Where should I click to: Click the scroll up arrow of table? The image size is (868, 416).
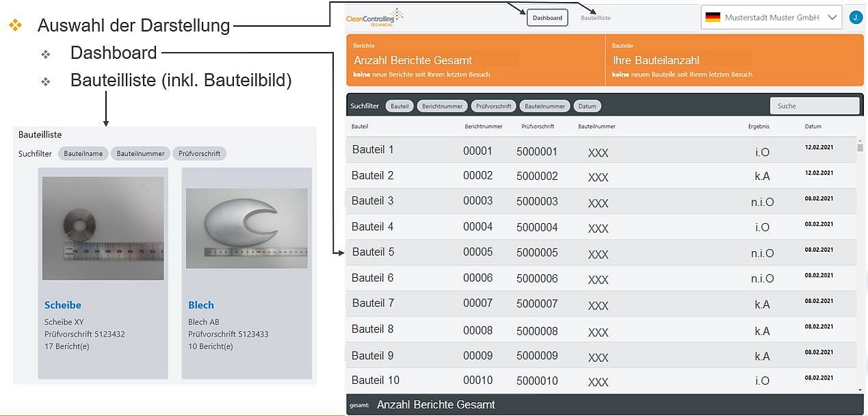pos(860,141)
